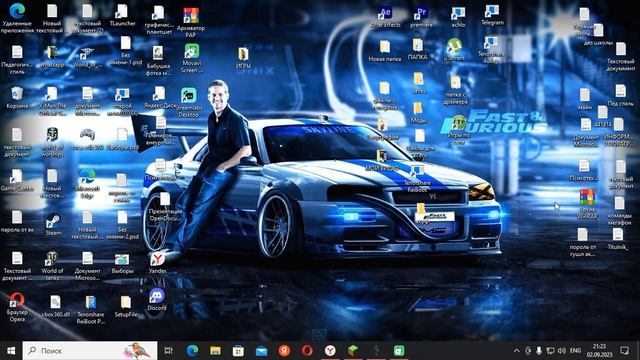Screen dimensions: 640x360
Task: Open the red Яндекс taskbar icon
Action: 284,351
